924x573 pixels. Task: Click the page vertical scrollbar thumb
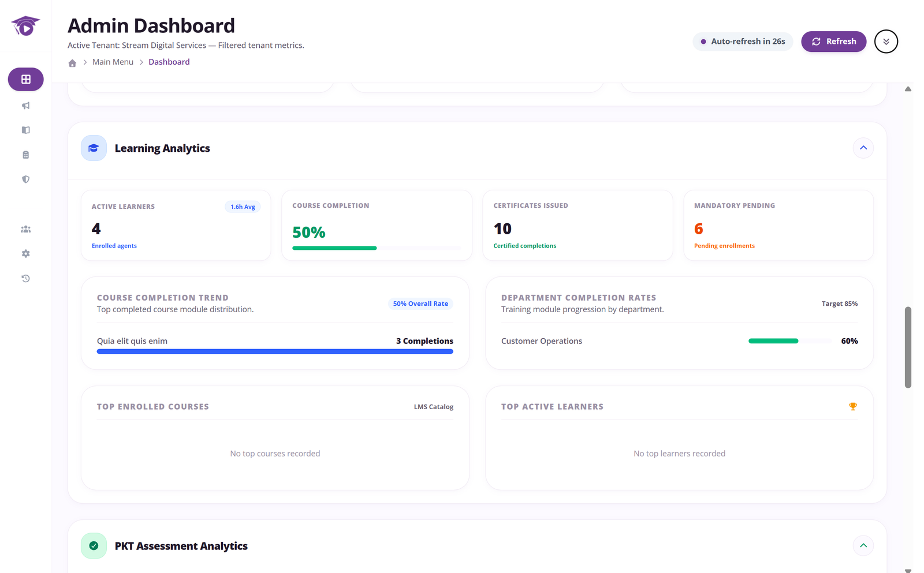[x=908, y=347]
